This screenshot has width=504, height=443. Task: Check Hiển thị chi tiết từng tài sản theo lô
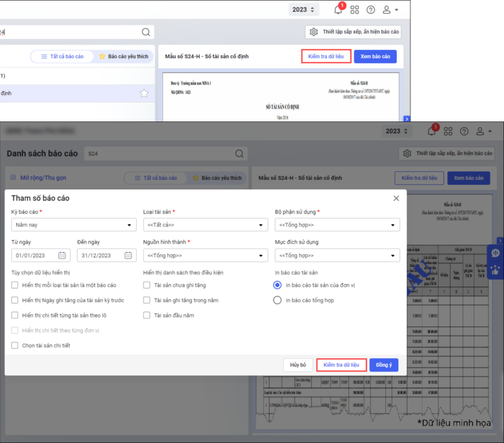pos(15,316)
